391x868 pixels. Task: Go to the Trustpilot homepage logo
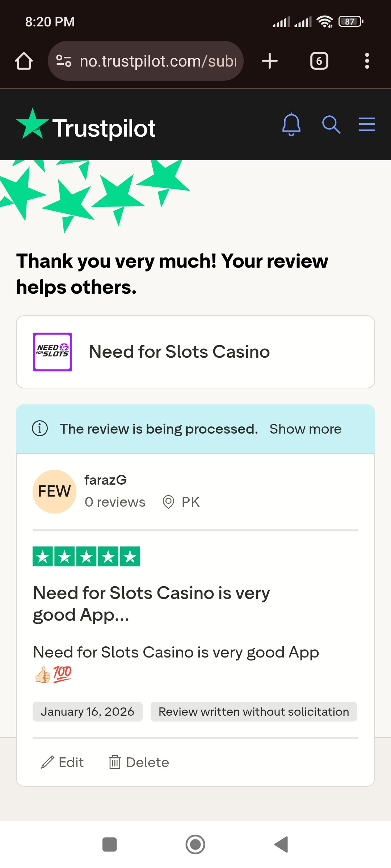click(x=86, y=127)
